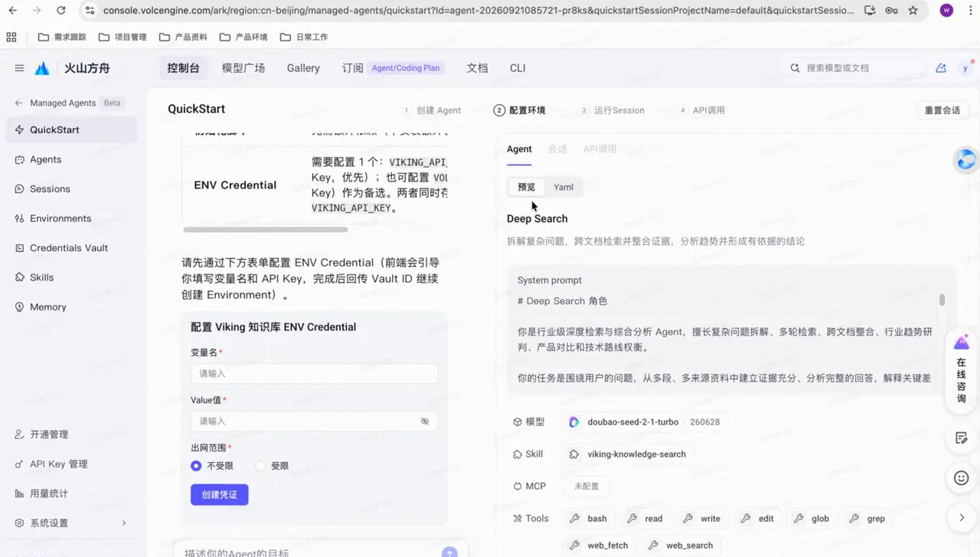Open the CLI link
Screen dimensions: 980x557
[518, 68]
